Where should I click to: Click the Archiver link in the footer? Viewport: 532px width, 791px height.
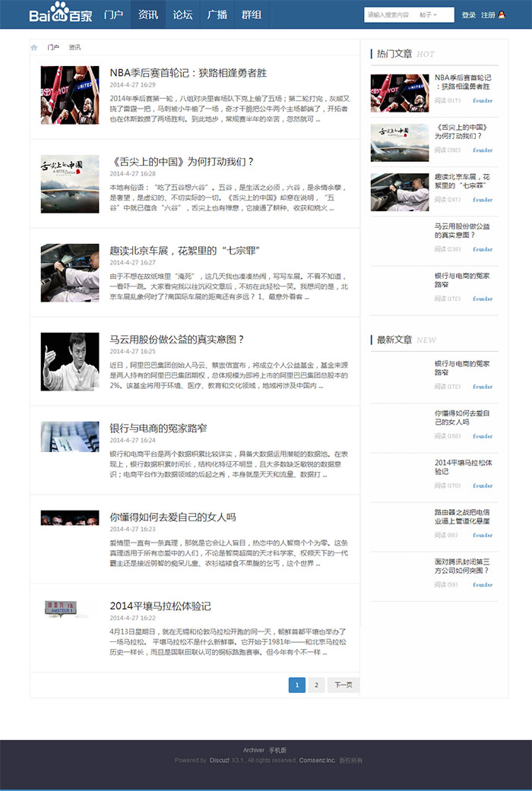[x=254, y=750]
